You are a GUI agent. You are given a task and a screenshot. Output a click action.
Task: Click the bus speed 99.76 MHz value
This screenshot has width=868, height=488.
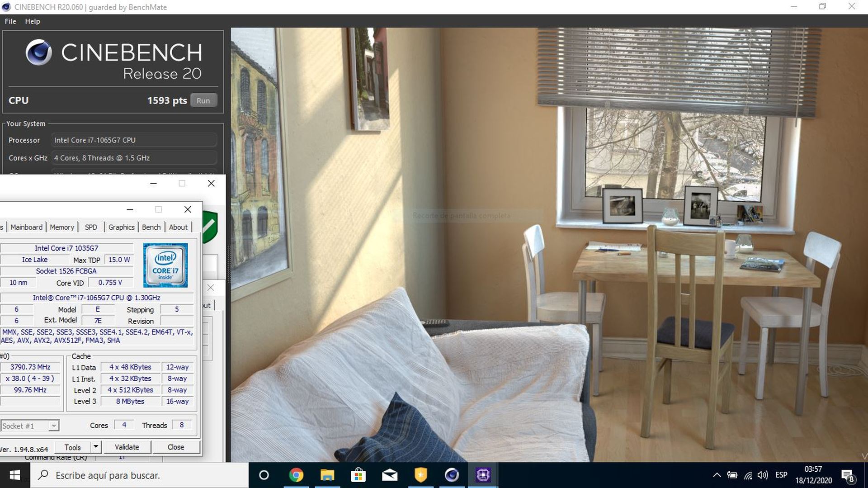click(30, 390)
